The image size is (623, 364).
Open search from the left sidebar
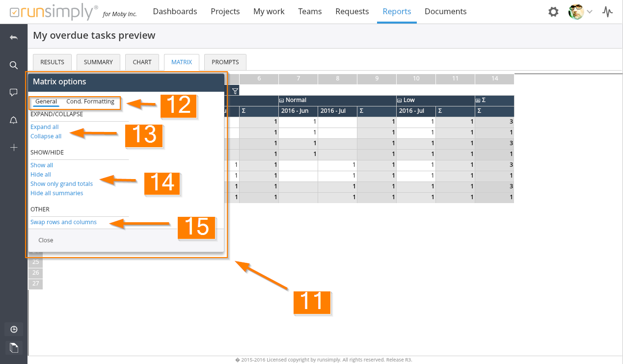[x=14, y=65]
